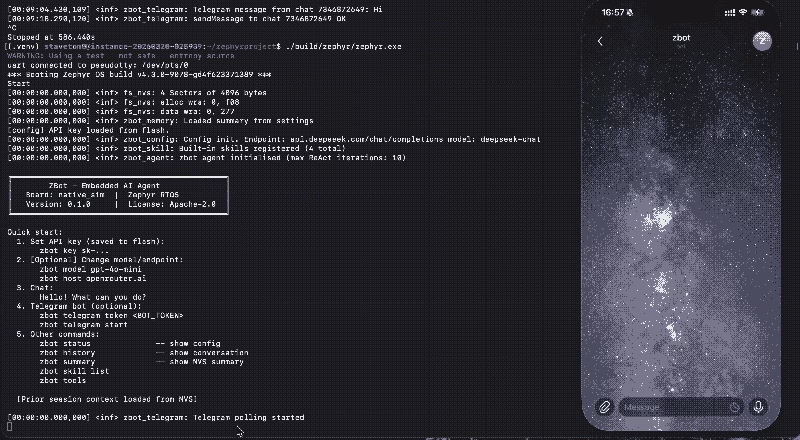The width and height of the screenshot is (800, 440).
Task: Click "License: Apache-2.0" in the banner
Action: pos(171,204)
